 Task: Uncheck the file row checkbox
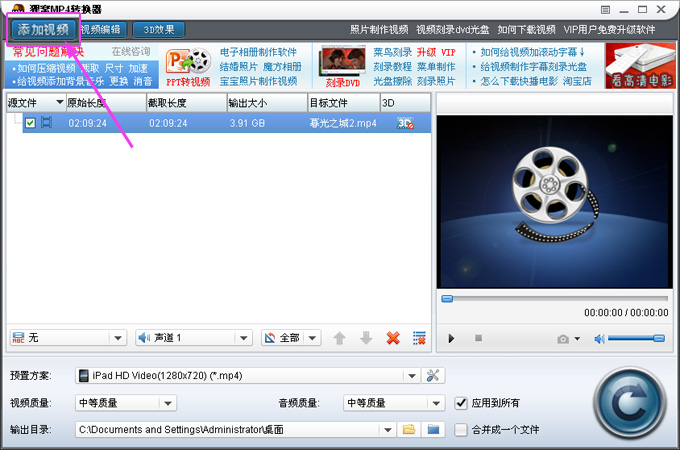30,123
